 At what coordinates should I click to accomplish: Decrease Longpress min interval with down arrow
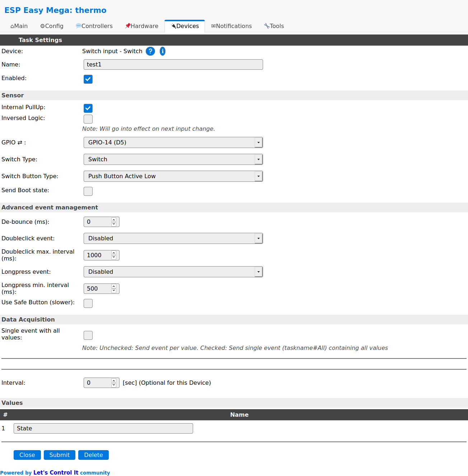point(114,291)
